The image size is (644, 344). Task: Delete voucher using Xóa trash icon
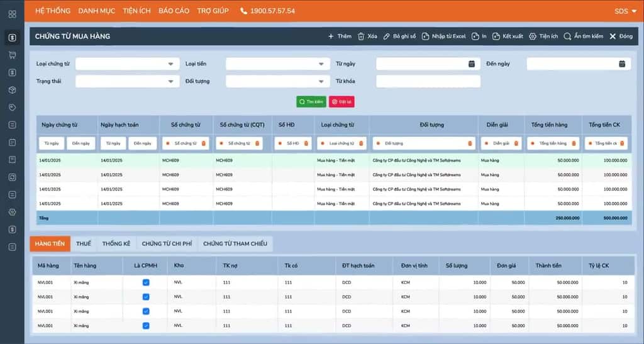pyautogui.click(x=367, y=36)
